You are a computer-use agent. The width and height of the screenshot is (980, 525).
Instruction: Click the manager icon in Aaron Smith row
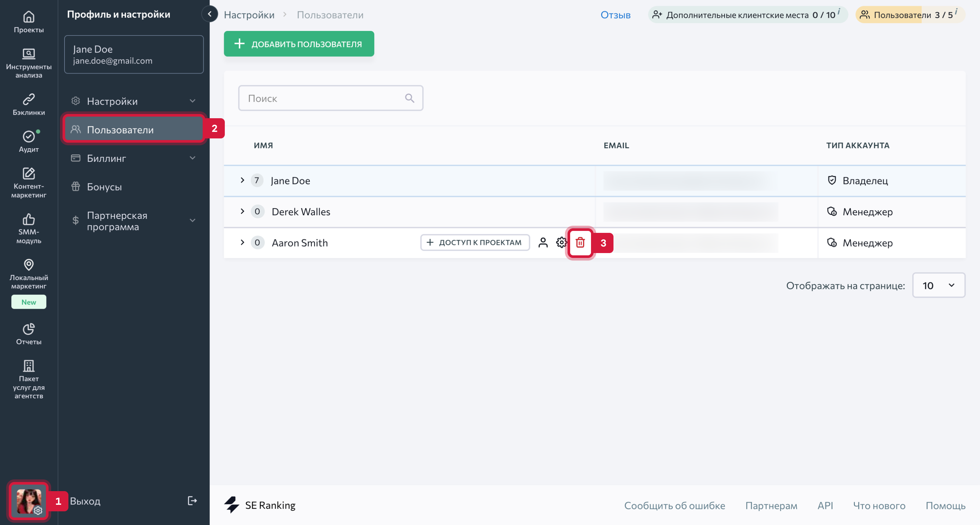(x=832, y=242)
